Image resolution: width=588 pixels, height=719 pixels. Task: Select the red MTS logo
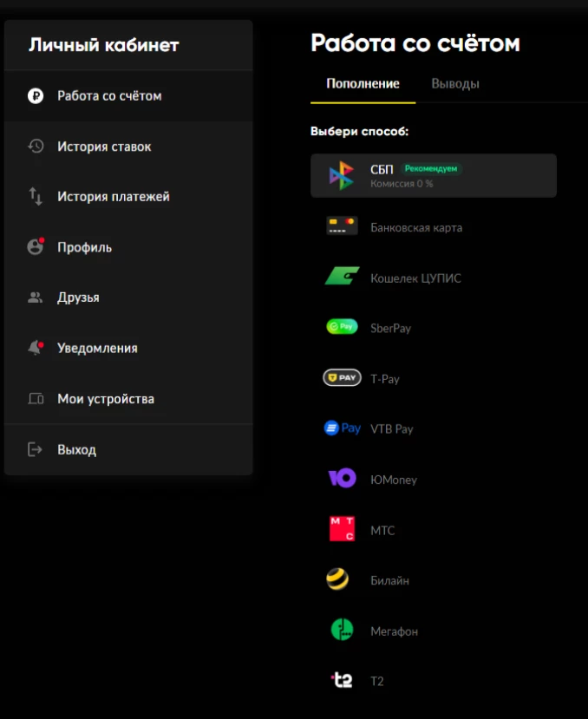342,529
